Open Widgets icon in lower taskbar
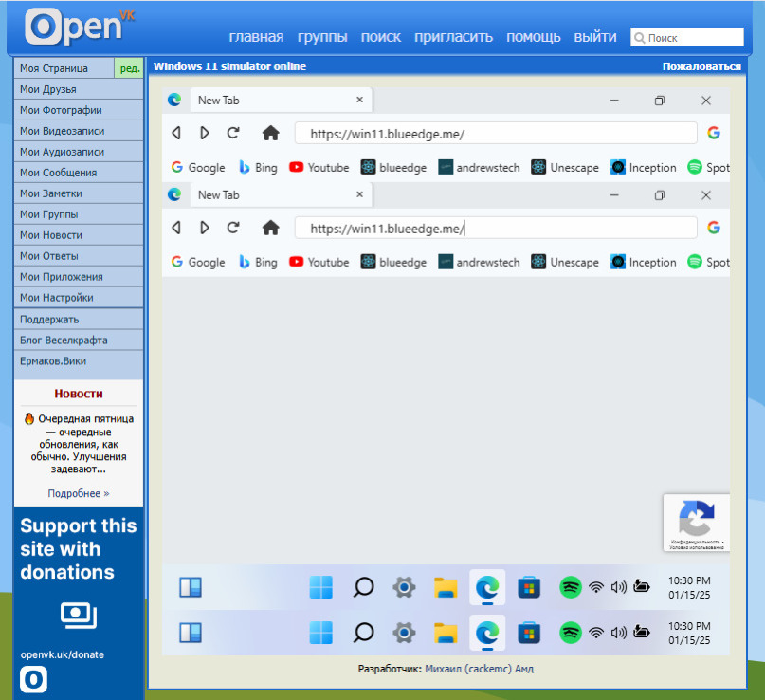 (191, 633)
